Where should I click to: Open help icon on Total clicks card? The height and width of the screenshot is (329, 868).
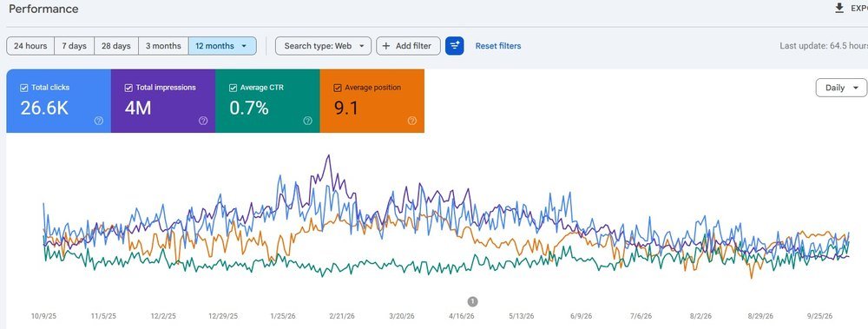[99, 121]
